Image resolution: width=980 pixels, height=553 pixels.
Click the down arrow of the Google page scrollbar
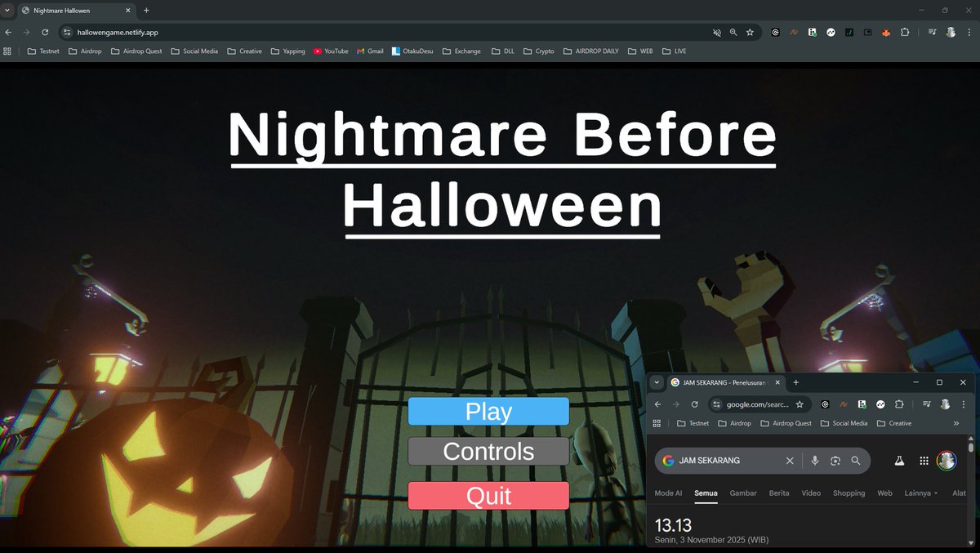(x=971, y=542)
